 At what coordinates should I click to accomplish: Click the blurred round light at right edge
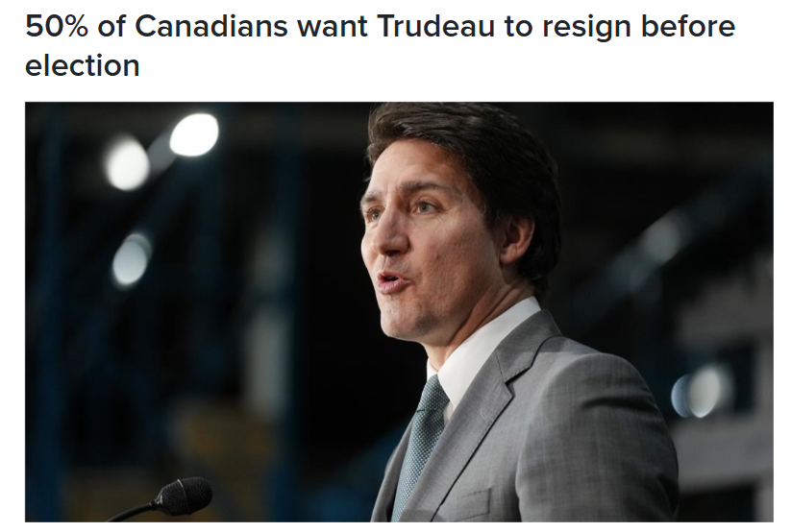coord(702,391)
